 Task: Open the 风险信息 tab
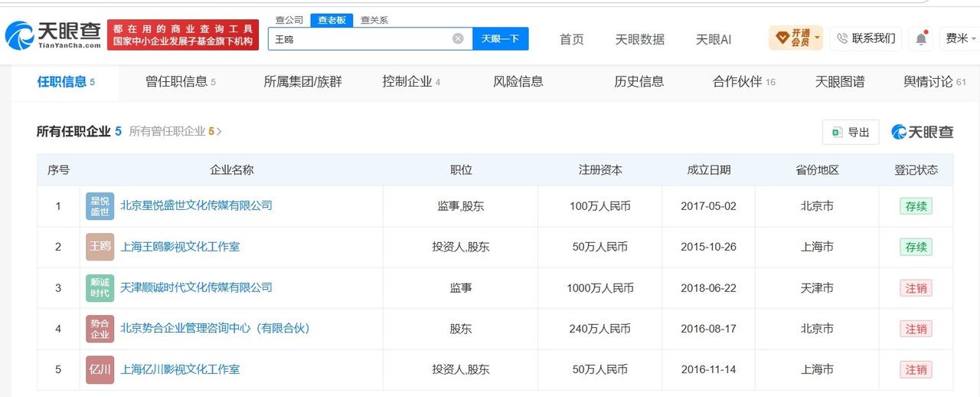tap(518, 82)
